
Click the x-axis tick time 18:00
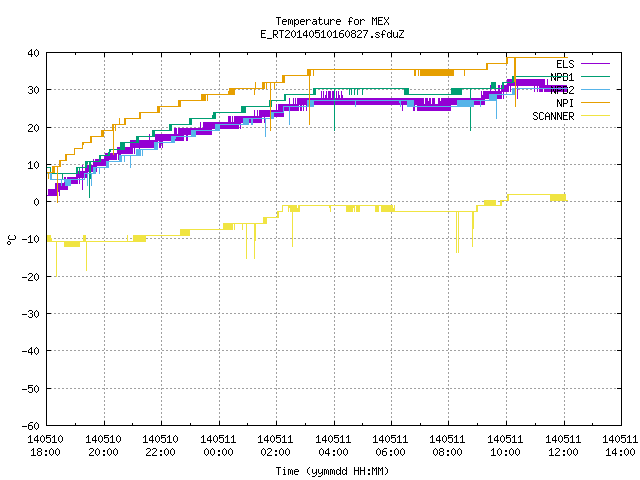(x=46, y=452)
